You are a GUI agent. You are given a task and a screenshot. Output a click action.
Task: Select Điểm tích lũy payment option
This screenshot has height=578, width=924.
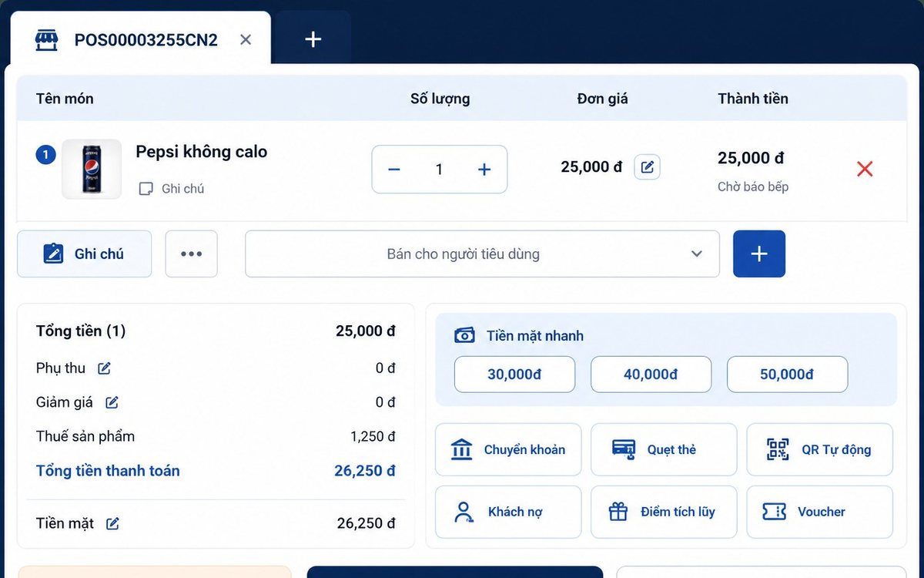click(664, 512)
